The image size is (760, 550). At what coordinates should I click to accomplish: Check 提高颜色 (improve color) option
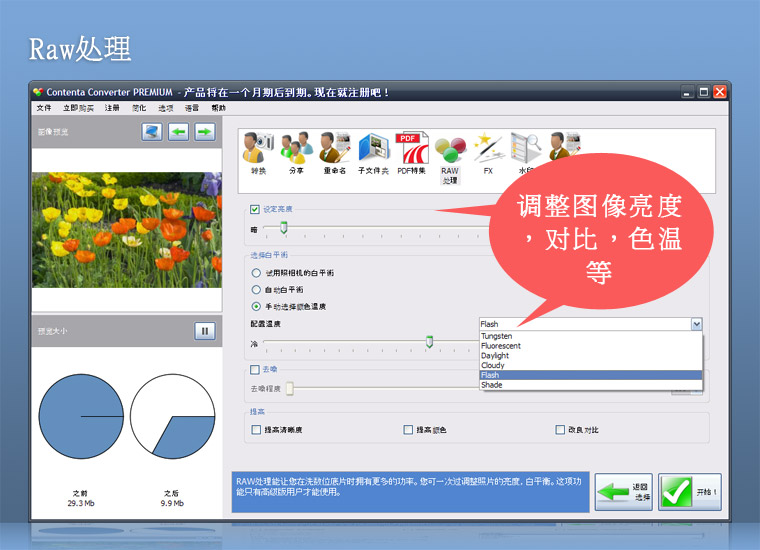coord(408,430)
